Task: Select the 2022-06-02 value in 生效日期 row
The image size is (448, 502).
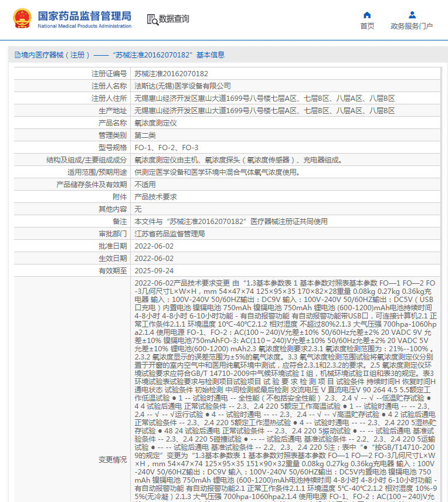Action: pos(154,259)
